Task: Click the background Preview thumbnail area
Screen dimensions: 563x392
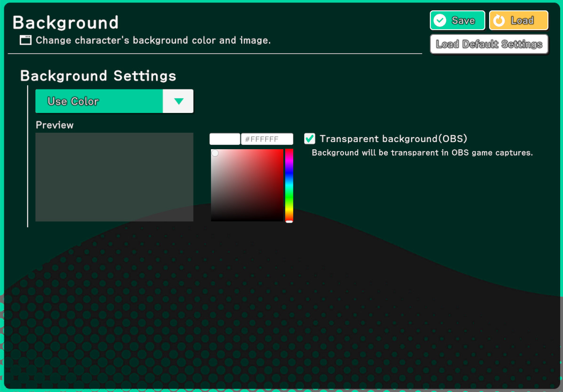Action: [x=114, y=177]
